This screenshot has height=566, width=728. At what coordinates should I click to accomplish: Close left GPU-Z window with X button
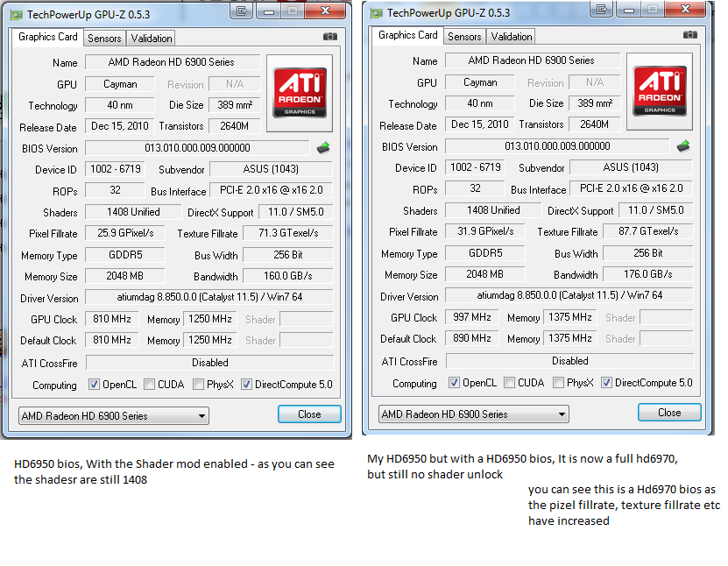pyautogui.click(x=325, y=11)
